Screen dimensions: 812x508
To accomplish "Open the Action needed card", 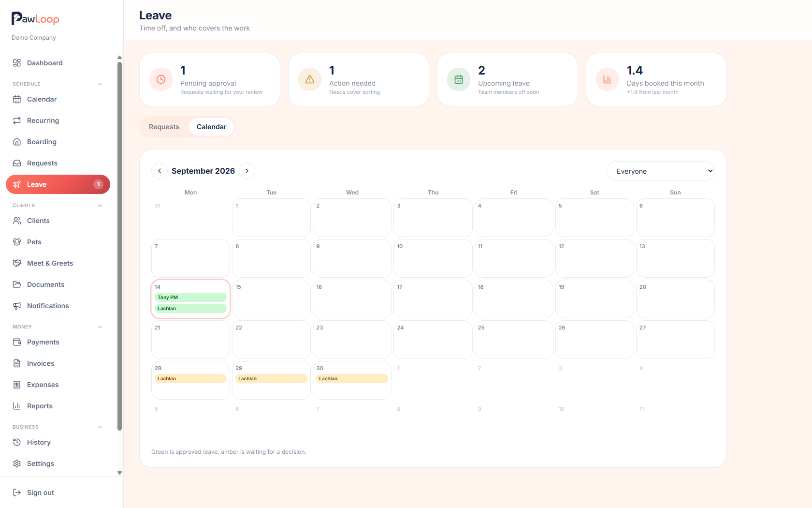I will (x=359, y=80).
